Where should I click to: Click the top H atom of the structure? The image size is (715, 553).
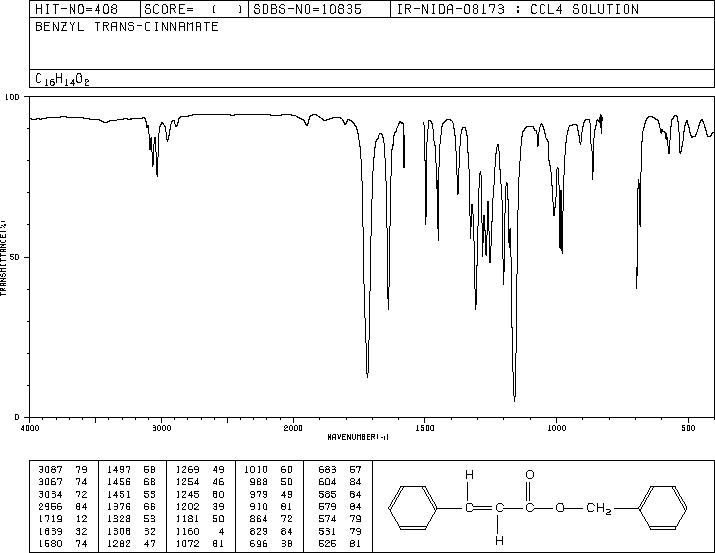[469, 475]
